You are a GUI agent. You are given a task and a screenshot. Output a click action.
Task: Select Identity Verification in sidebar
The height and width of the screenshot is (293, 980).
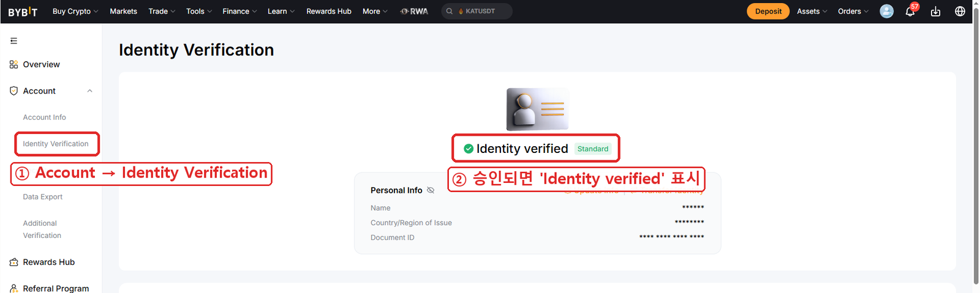point(56,144)
